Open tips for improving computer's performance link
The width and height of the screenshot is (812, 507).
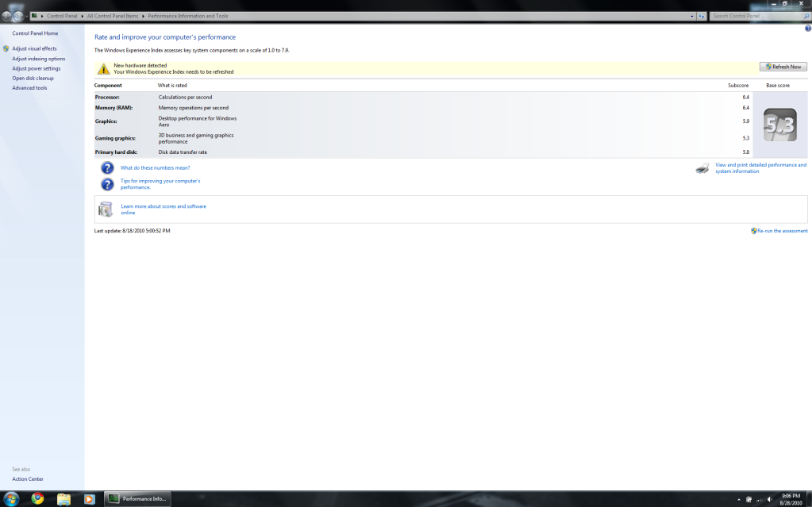pyautogui.click(x=160, y=184)
